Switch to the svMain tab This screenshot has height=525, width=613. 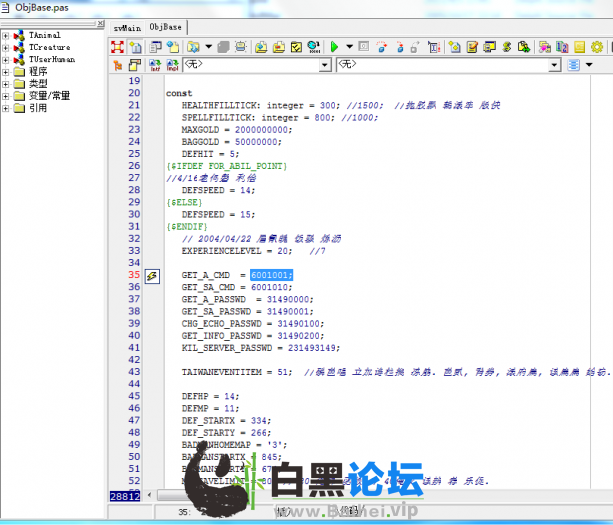pyautogui.click(x=127, y=26)
